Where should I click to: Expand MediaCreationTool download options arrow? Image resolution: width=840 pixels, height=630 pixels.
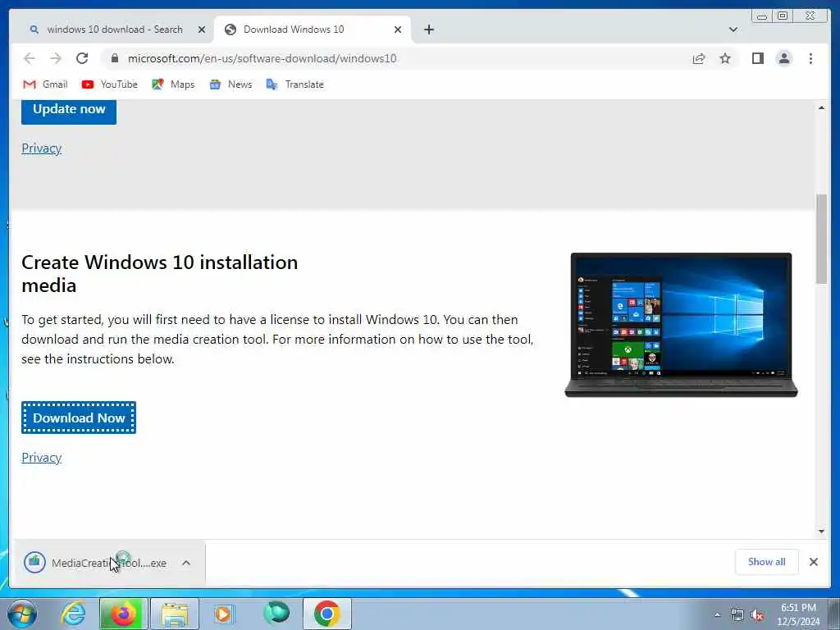coord(186,563)
